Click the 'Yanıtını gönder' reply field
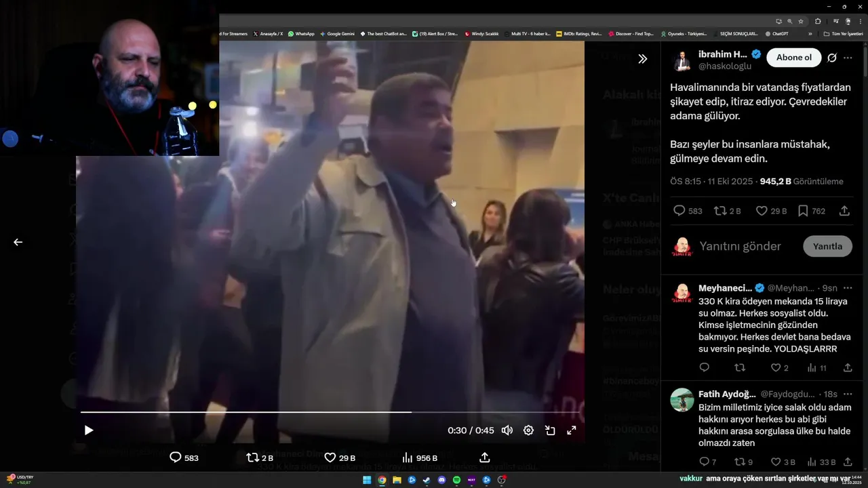The width and height of the screenshot is (868, 488). point(741,246)
